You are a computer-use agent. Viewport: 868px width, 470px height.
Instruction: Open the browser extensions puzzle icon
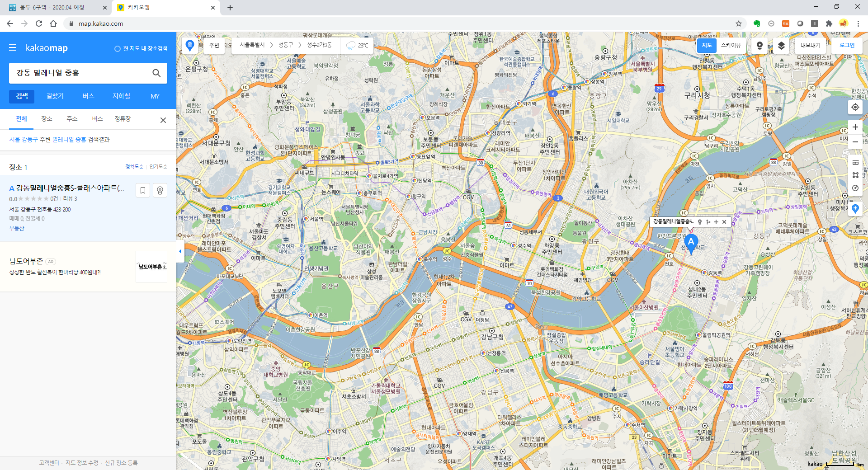pyautogui.click(x=829, y=23)
